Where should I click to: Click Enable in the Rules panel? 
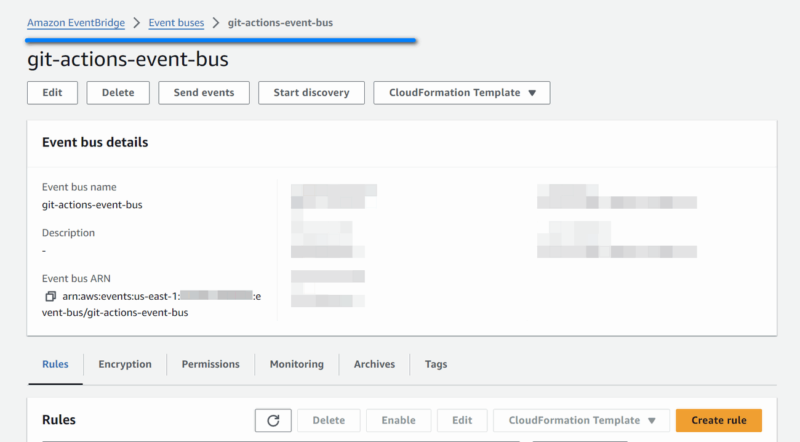click(x=398, y=420)
